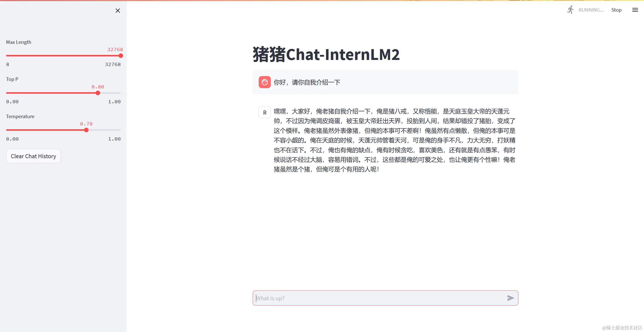Screen dimensions: 644x332
Task: Close the sidebar with the X icon
Action: 118,11
